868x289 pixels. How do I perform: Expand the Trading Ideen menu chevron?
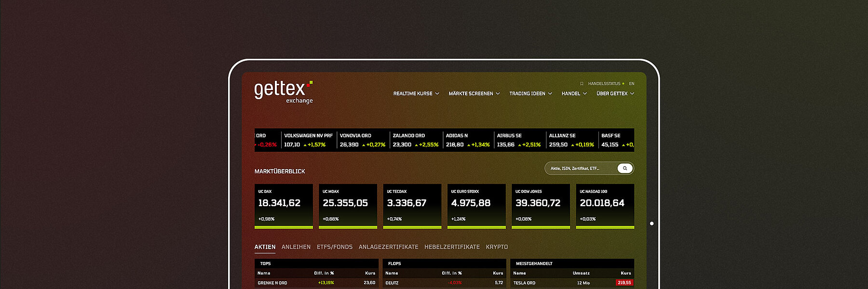(x=550, y=93)
